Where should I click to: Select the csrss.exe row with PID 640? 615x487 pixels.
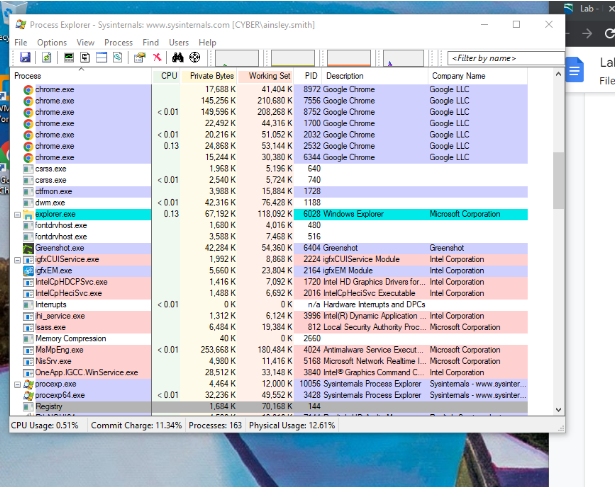click(x=269, y=169)
